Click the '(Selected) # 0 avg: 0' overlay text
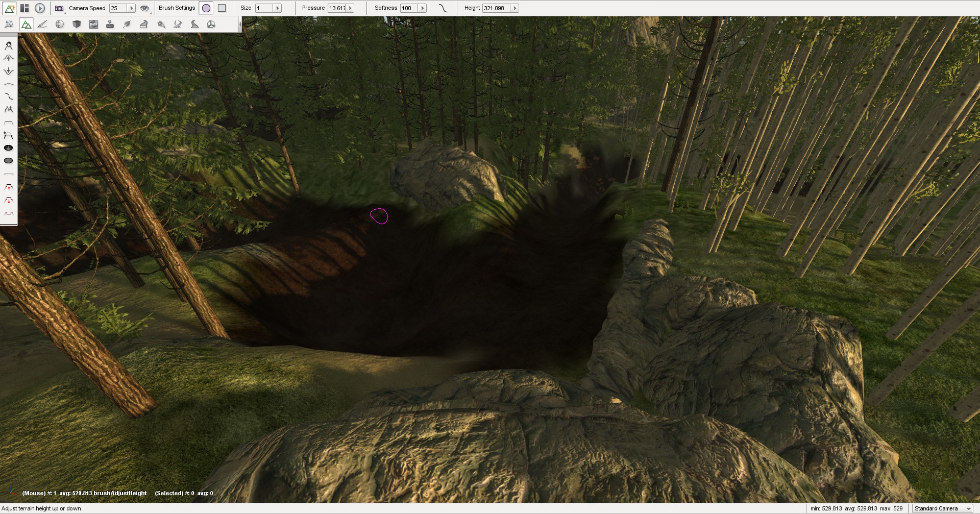Screen dimensions: 980x514 [x=184, y=493]
